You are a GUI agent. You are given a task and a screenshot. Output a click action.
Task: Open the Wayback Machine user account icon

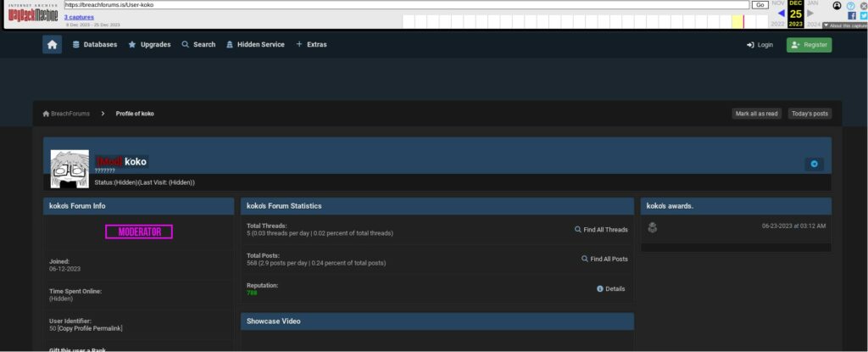(837, 5)
